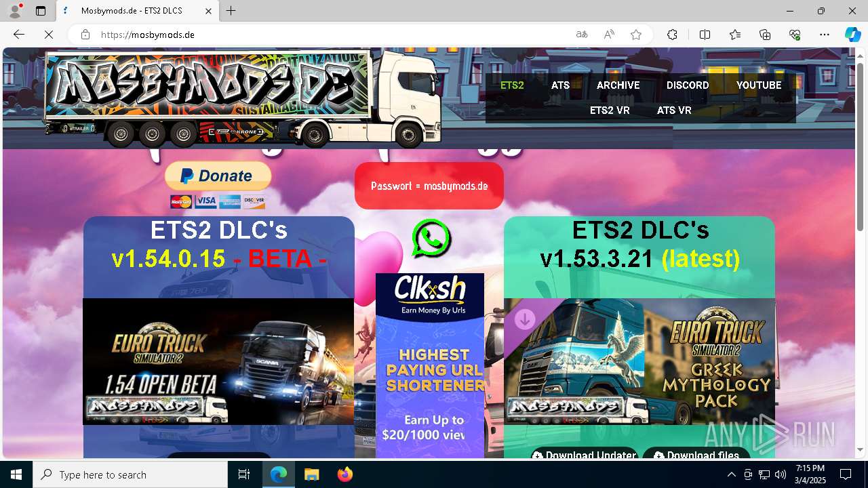Open the Extensions puzzle icon

(672, 35)
